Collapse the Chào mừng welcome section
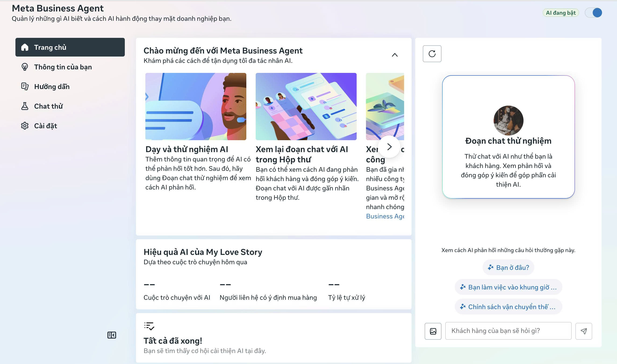 pos(395,55)
